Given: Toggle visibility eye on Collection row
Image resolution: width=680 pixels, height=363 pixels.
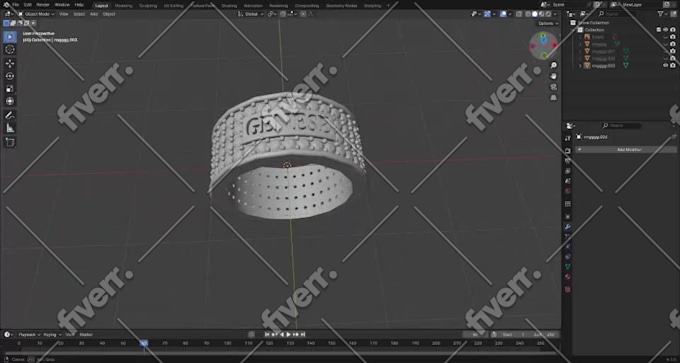Looking at the screenshot, I should pos(665,29).
